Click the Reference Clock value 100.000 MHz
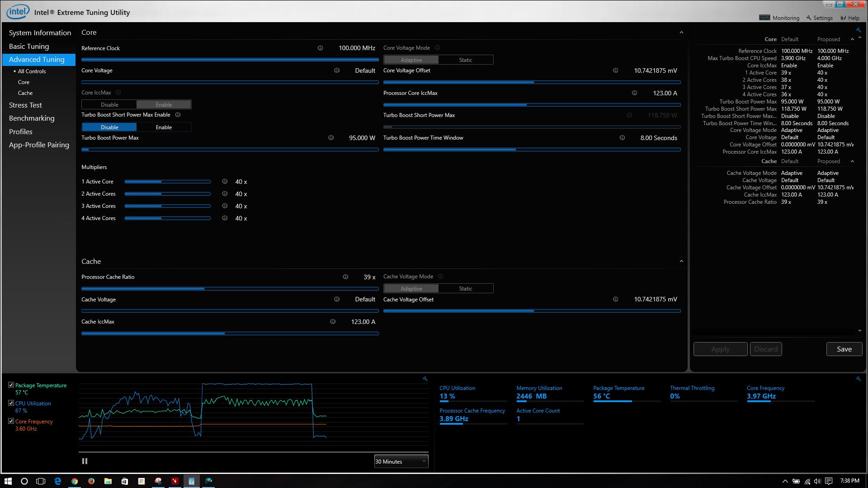The width and height of the screenshot is (868, 488). (357, 48)
